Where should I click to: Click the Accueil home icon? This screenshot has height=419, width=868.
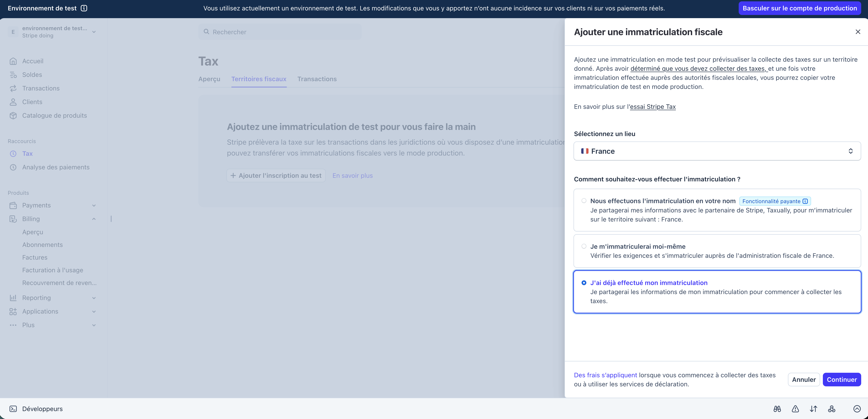13,61
